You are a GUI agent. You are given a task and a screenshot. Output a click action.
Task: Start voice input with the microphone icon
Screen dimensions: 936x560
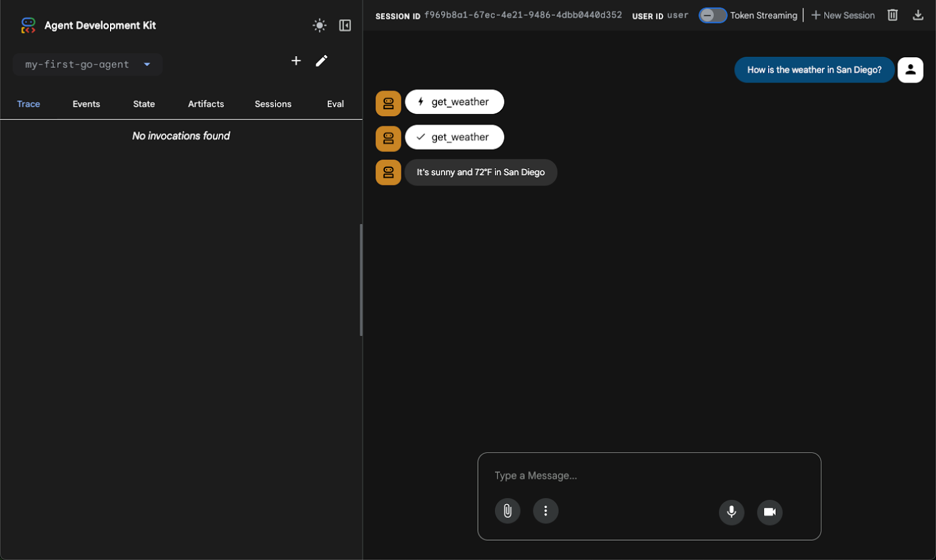[x=731, y=513]
